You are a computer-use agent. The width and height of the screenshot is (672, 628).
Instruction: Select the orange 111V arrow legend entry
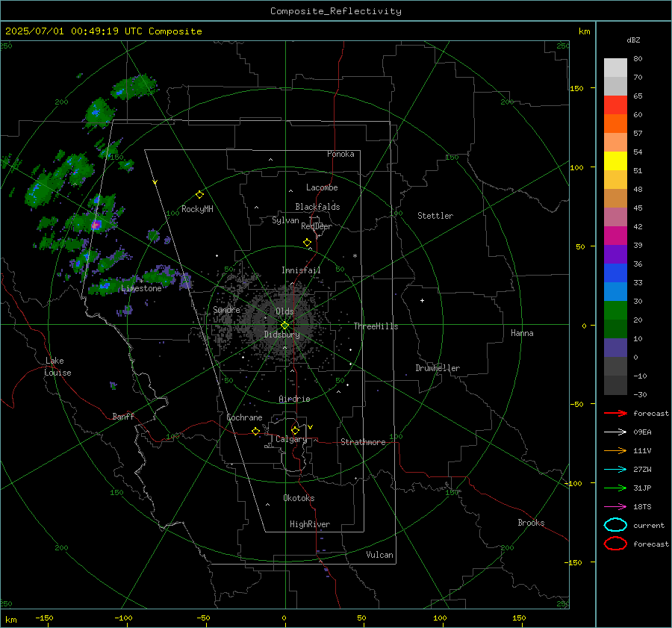pos(615,450)
